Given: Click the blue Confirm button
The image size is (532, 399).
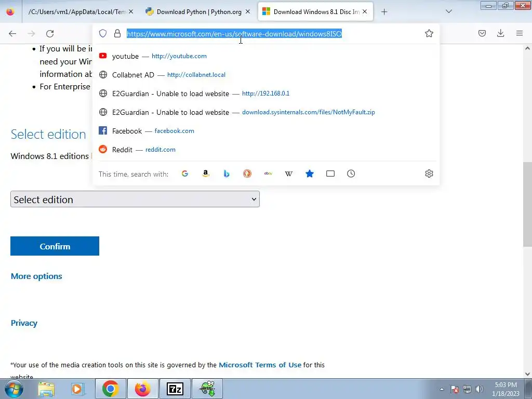Looking at the screenshot, I should click(x=55, y=246).
